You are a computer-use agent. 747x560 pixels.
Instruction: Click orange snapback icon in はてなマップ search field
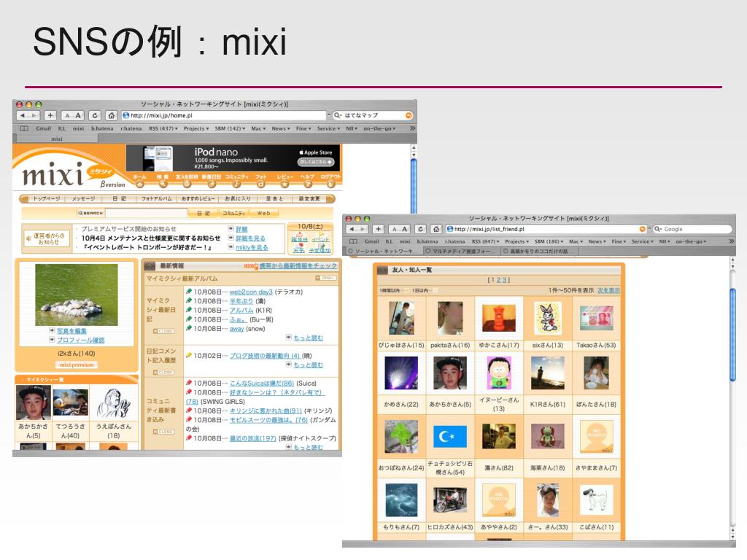[409, 115]
